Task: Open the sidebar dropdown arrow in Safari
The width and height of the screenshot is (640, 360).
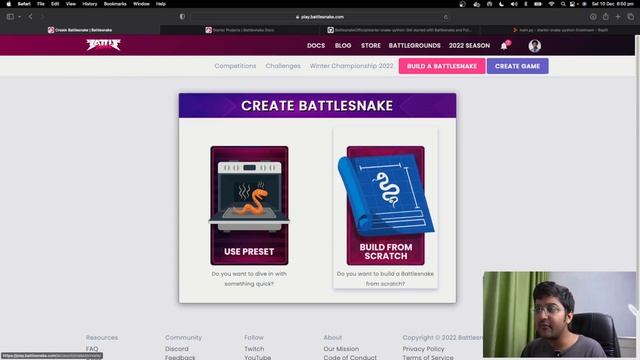Action: coord(19,17)
